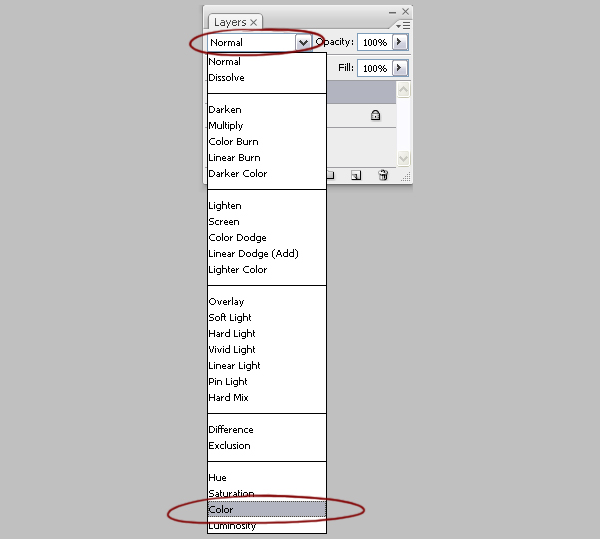Select the Darker Color blend mode
The width and height of the screenshot is (600, 539).
tap(267, 174)
